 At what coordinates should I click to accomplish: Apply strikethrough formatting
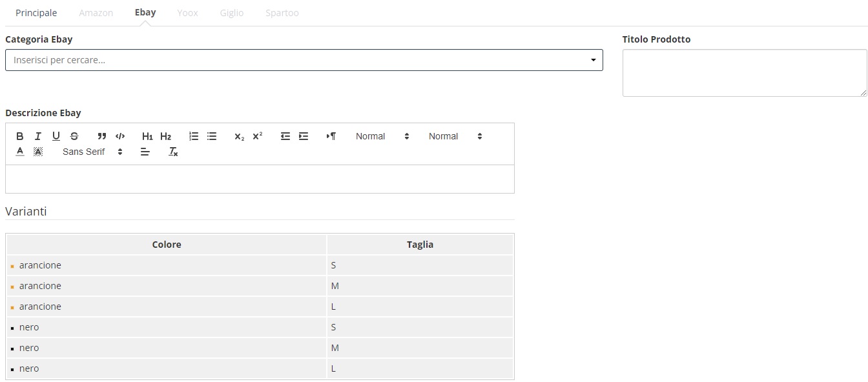(x=74, y=136)
